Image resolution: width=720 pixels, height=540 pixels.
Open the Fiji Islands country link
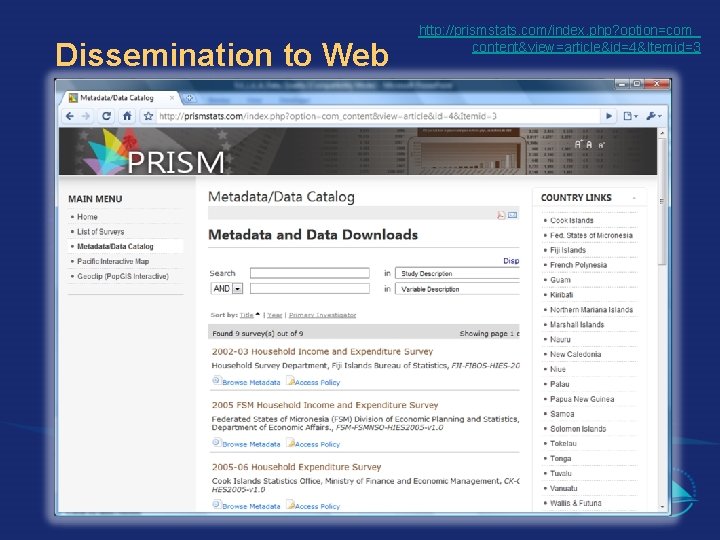[x=568, y=250]
